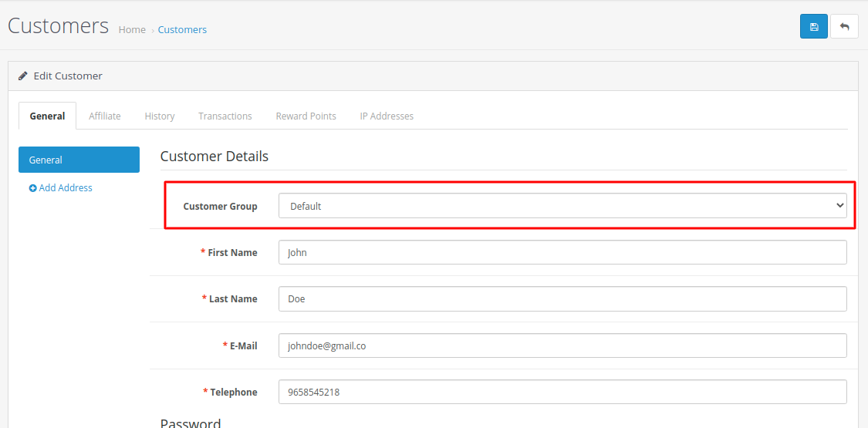The height and width of the screenshot is (428, 868).
Task: Open the Customer Group dropdown
Action: 562,206
